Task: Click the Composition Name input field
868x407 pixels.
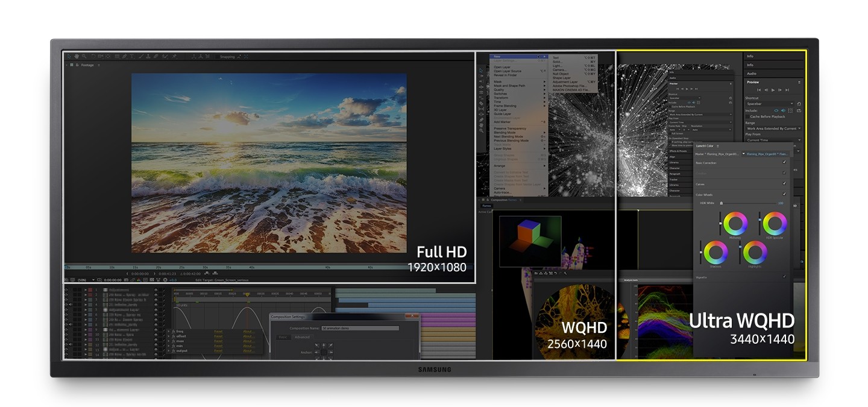Action: (360, 328)
